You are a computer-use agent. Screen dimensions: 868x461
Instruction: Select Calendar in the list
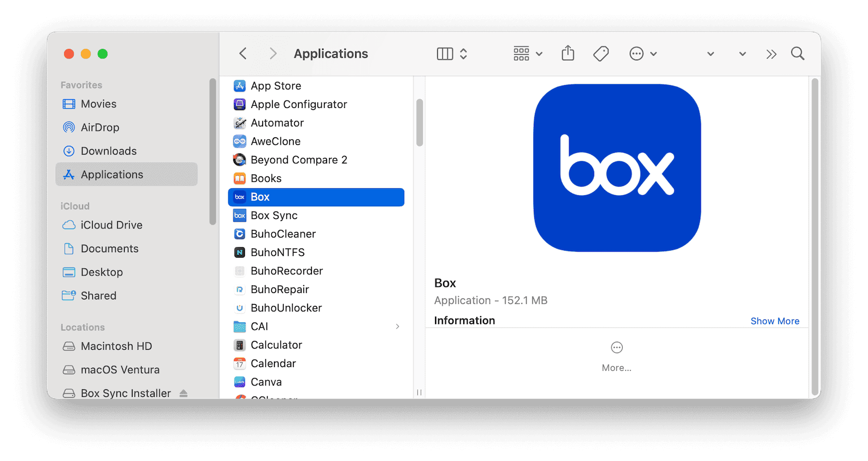tap(316, 363)
